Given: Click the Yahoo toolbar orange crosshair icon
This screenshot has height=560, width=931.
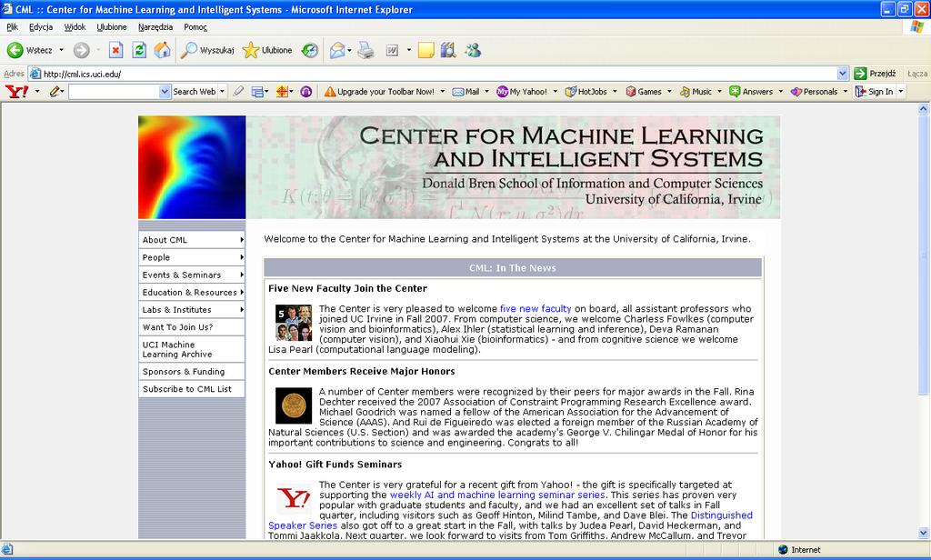Looking at the screenshot, I should 282,92.
